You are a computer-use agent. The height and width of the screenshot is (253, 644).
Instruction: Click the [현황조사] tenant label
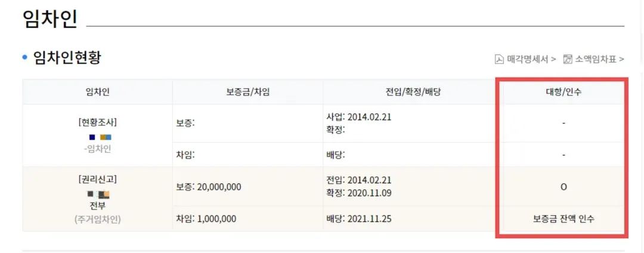[x=98, y=122]
